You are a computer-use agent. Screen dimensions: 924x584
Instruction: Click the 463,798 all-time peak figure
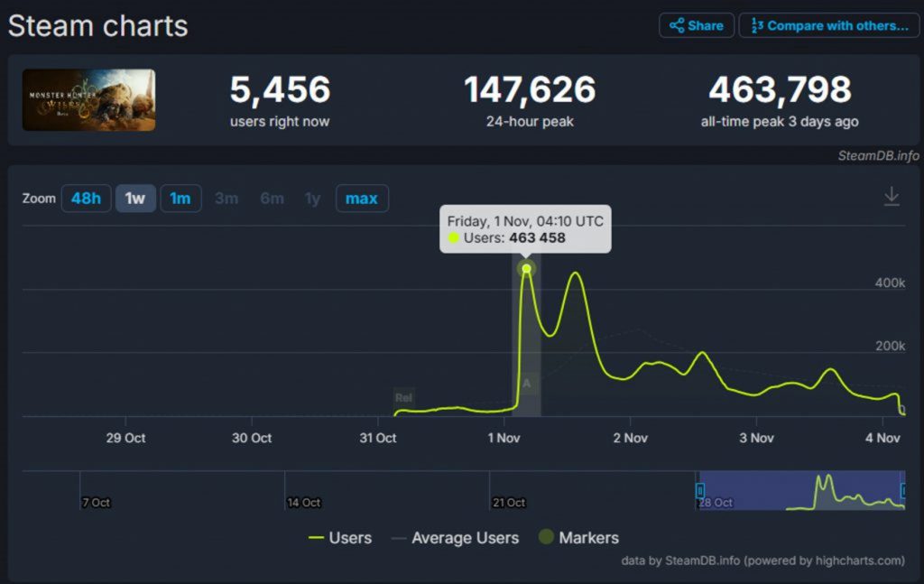[780, 89]
